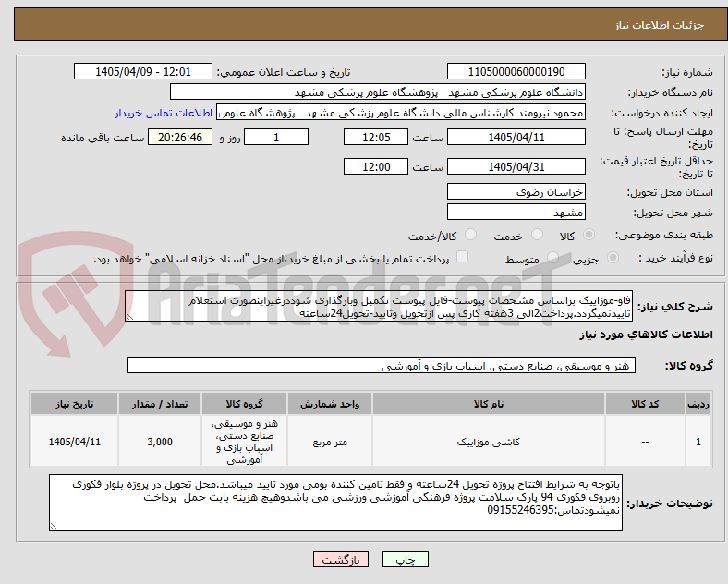Click the شماره نیاز field 1105000060000190

pyautogui.click(x=516, y=71)
